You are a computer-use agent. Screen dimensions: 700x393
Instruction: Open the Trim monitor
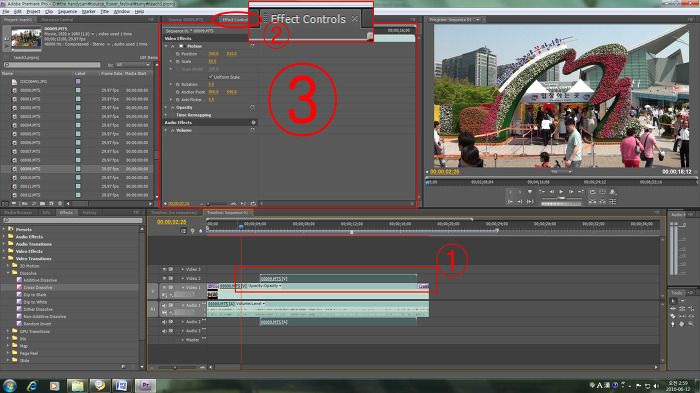point(612,201)
